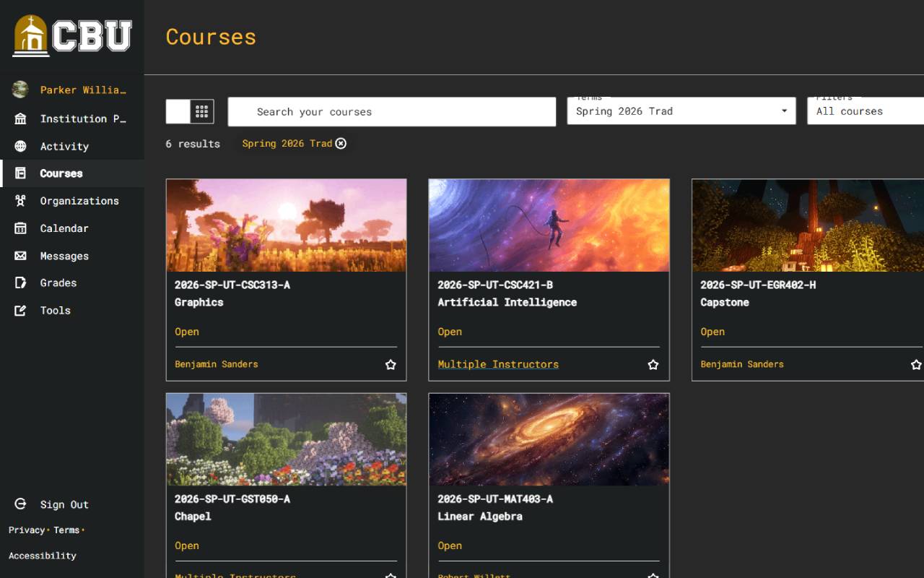
Task: Click the Activity globe icon
Action: tap(20, 146)
